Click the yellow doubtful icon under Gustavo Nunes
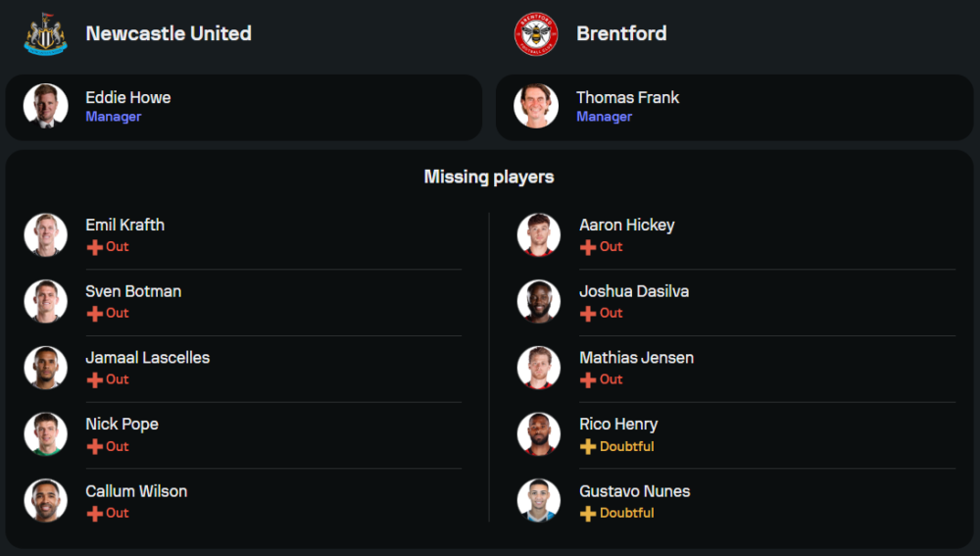Image resolution: width=980 pixels, height=556 pixels. pos(588,514)
